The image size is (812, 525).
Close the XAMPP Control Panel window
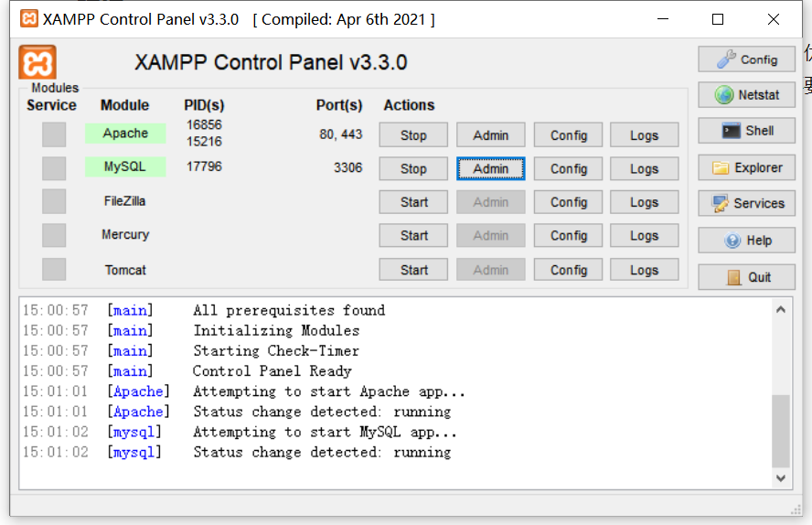click(x=774, y=19)
